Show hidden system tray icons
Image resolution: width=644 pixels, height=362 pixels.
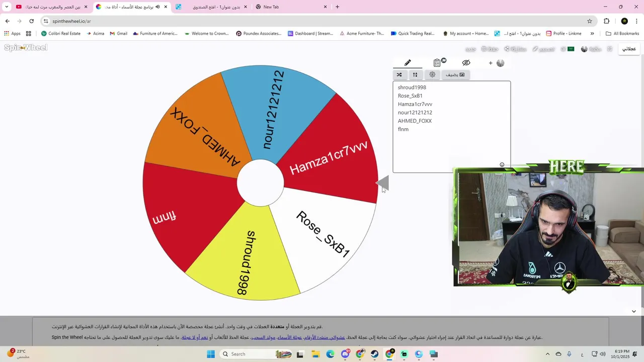click(x=547, y=354)
